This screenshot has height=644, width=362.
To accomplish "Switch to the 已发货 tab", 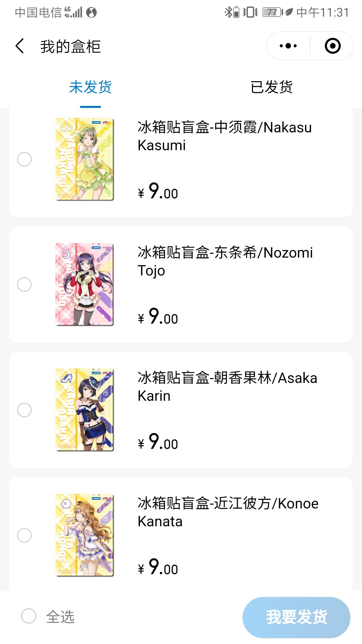I will pos(271,87).
